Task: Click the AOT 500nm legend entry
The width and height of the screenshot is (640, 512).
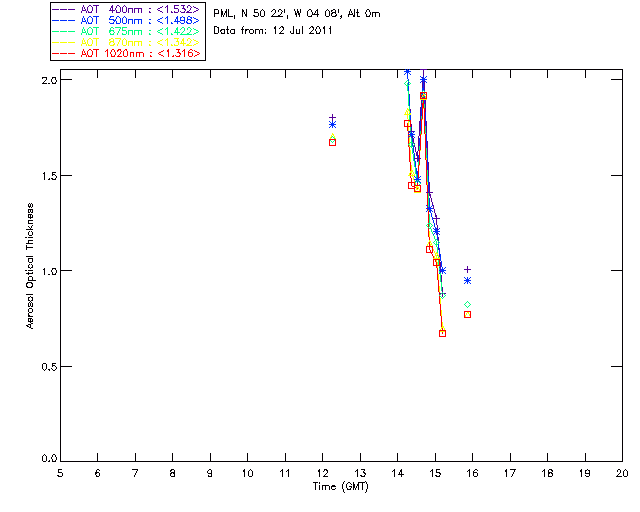Action: (127, 20)
